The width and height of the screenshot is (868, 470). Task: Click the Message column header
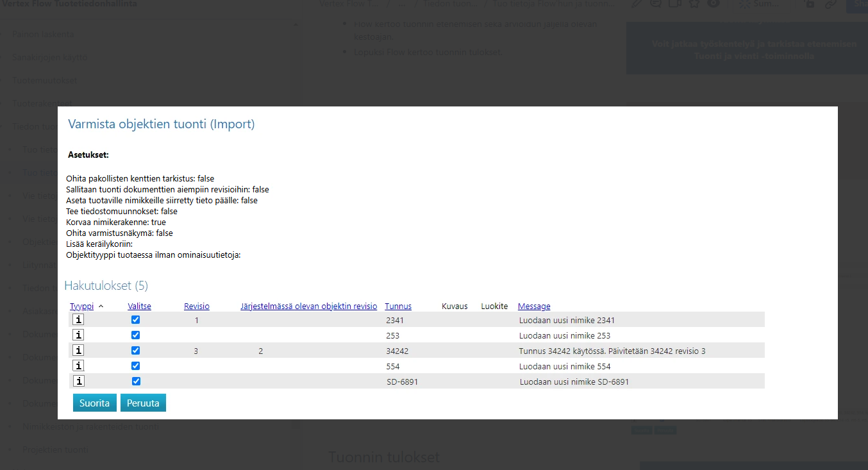coord(534,306)
